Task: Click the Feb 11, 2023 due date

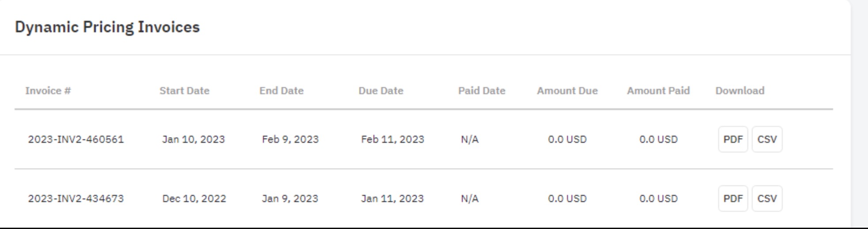Action: pos(392,139)
